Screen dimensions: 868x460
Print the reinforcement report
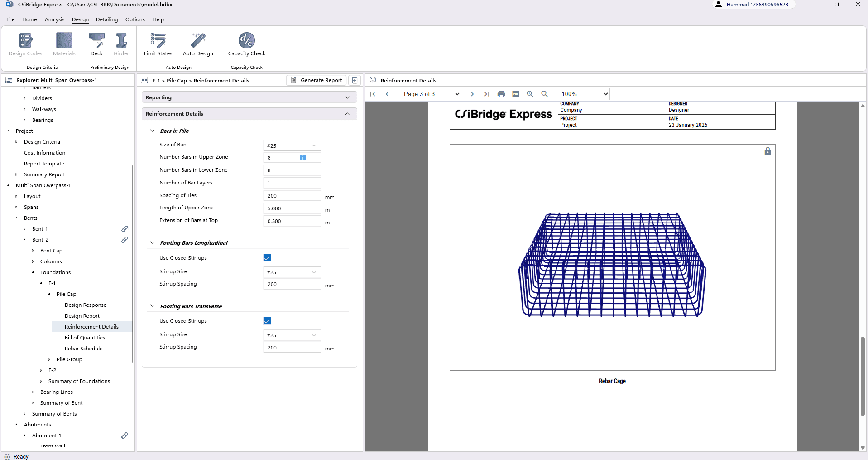click(x=501, y=94)
